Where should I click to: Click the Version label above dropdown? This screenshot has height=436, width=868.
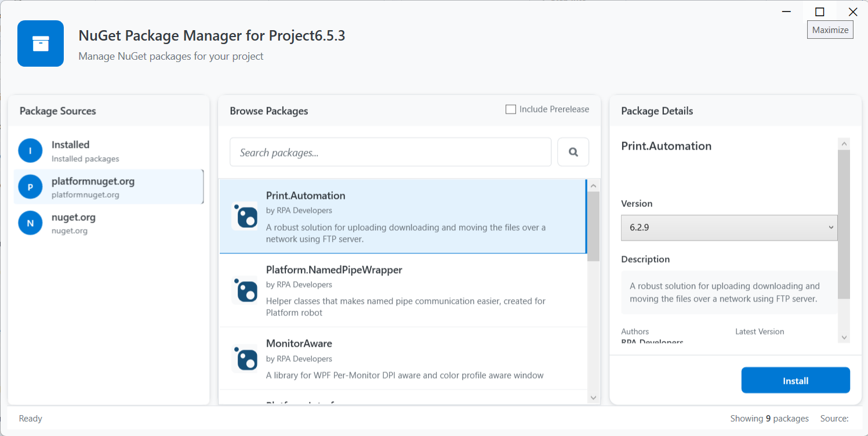[x=637, y=204]
